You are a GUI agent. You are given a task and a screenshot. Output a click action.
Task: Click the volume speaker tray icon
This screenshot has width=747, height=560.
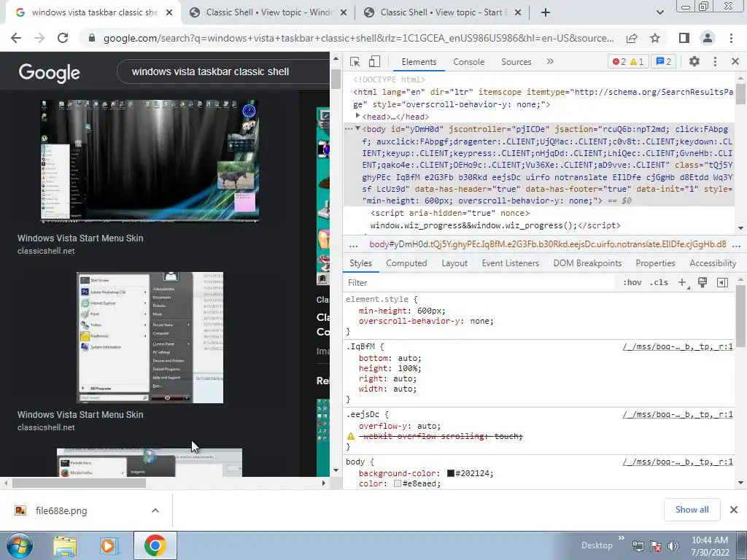tap(673, 545)
